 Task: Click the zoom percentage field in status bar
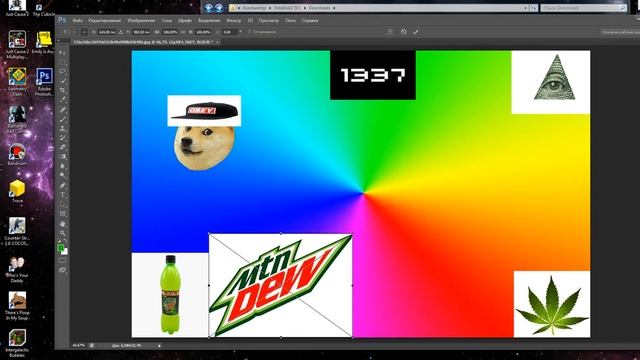click(79, 346)
